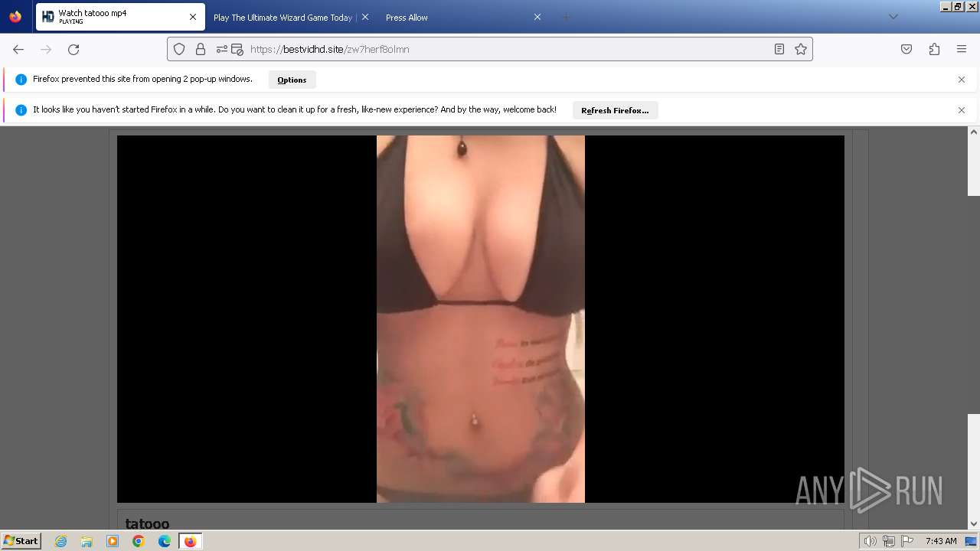The width and height of the screenshot is (980, 551).
Task: Click the Refresh Firefox button
Action: 615,110
